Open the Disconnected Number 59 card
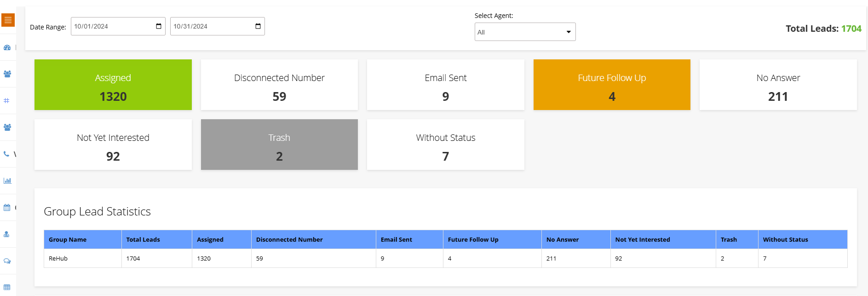868x296 pixels. 279,85
